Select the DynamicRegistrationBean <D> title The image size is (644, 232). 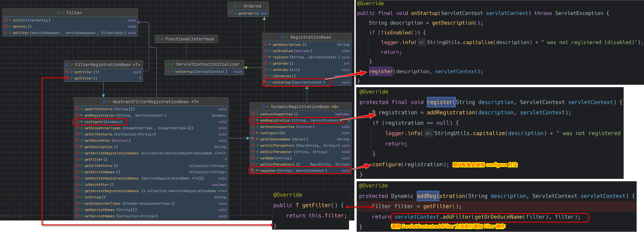[x=305, y=107]
